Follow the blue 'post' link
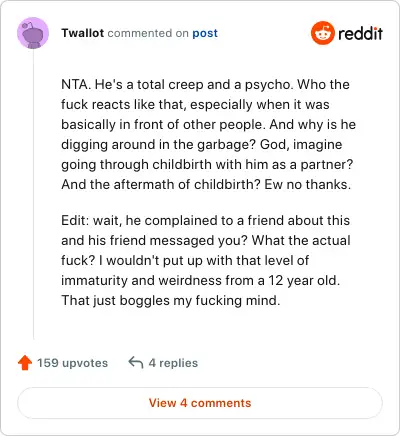400x436 pixels. [x=205, y=33]
